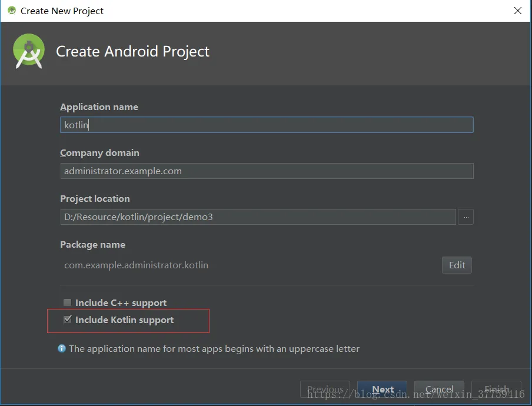Select the Project location path field
The width and height of the screenshot is (532, 406).
[258, 217]
